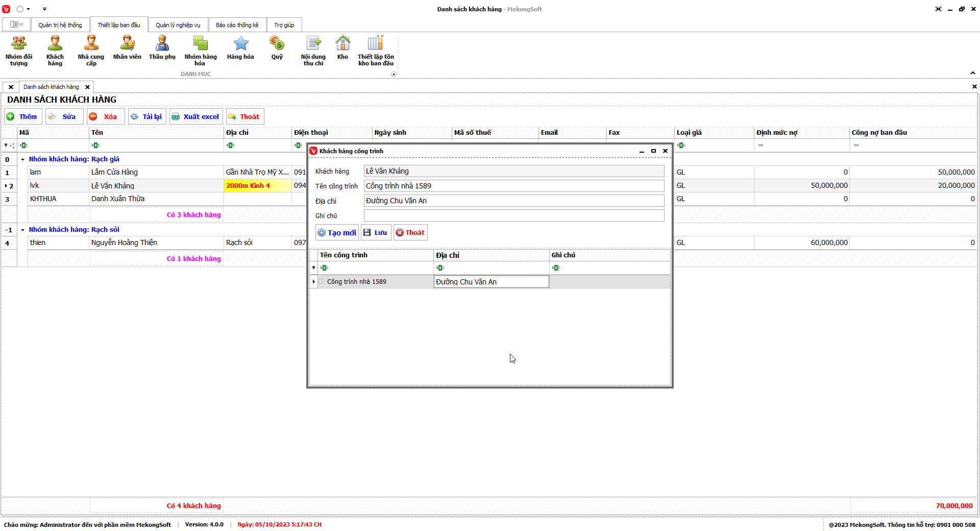The height and width of the screenshot is (531, 980).
Task: Click Tạo mới in the dialog
Action: coord(337,233)
